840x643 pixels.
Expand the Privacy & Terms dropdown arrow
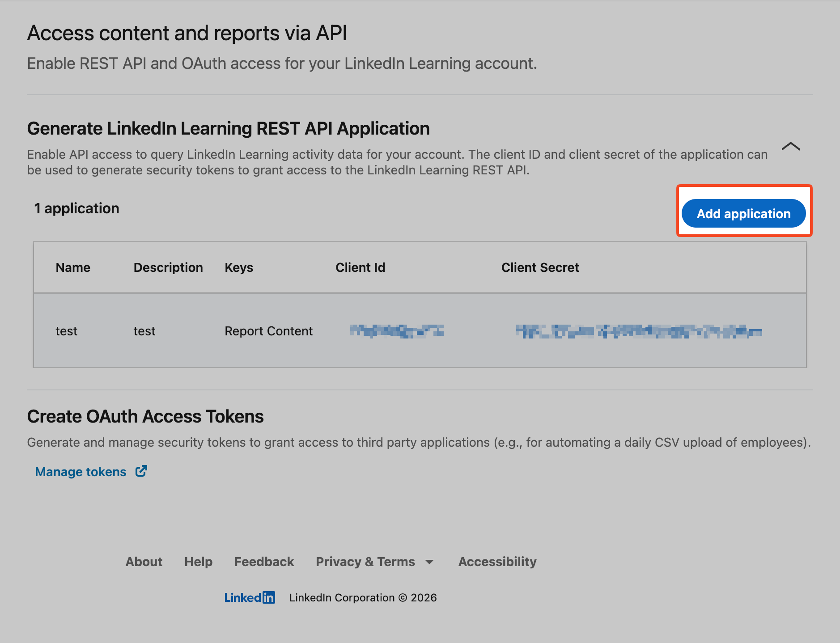(429, 562)
